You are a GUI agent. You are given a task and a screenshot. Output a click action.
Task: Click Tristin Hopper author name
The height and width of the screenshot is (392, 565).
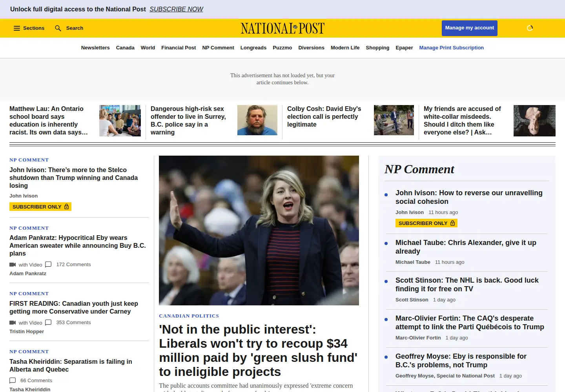(27, 332)
